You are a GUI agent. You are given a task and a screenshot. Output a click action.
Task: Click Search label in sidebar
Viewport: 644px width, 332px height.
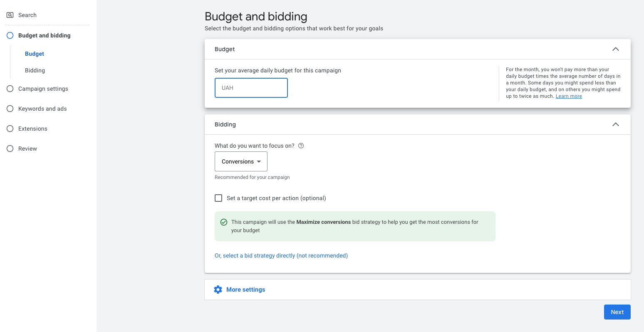coord(27,15)
